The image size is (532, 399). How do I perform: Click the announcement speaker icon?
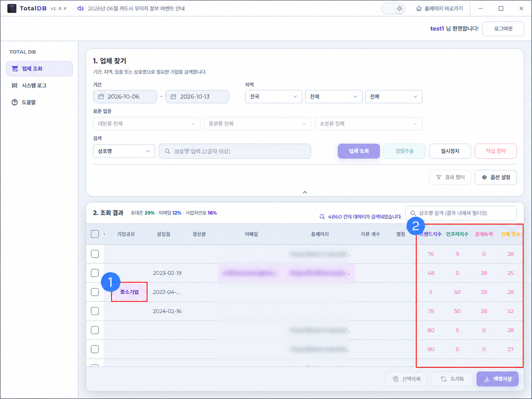80,8
